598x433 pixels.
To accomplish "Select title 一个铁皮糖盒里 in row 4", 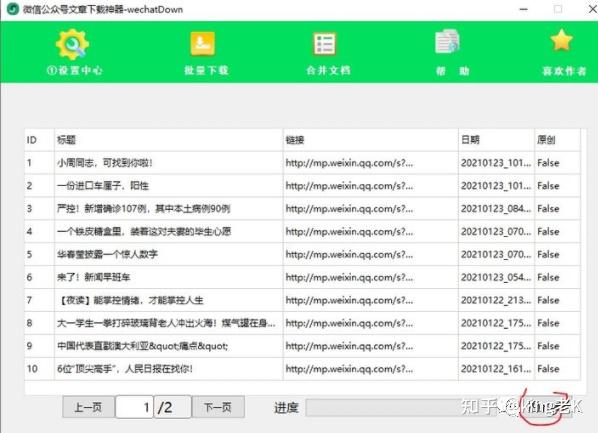I will 144,232.
